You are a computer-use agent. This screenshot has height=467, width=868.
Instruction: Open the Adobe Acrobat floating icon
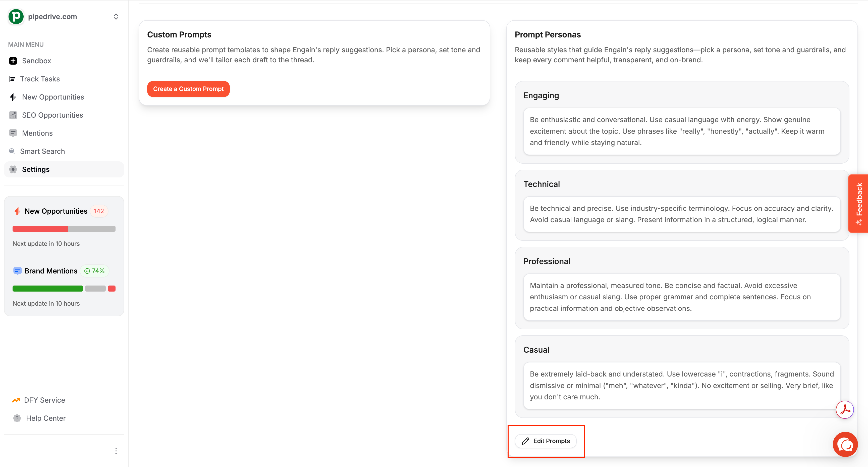click(844, 410)
